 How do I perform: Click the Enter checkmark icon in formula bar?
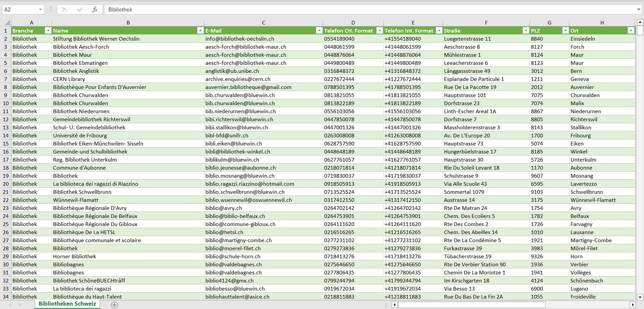80,9
